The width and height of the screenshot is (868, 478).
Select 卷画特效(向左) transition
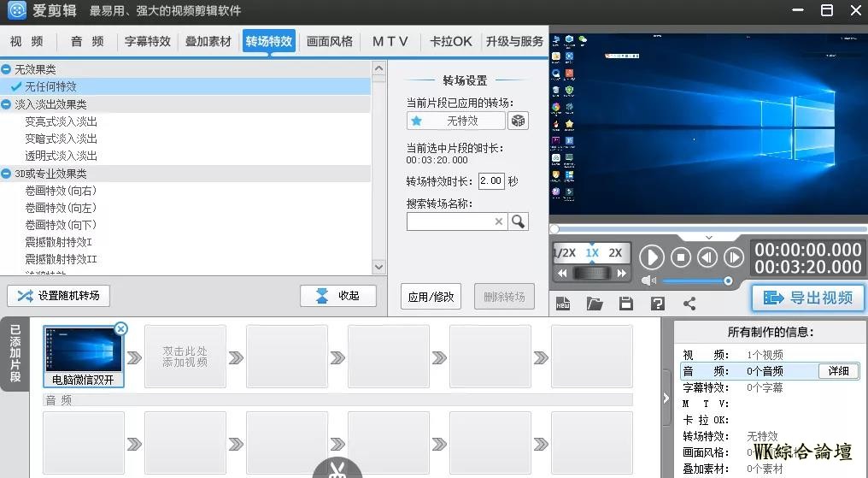(x=61, y=208)
